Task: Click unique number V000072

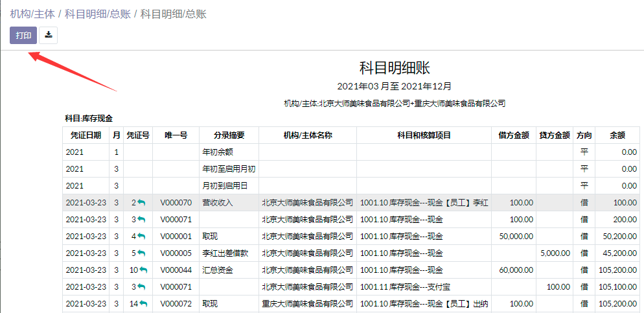Action: coord(176,303)
